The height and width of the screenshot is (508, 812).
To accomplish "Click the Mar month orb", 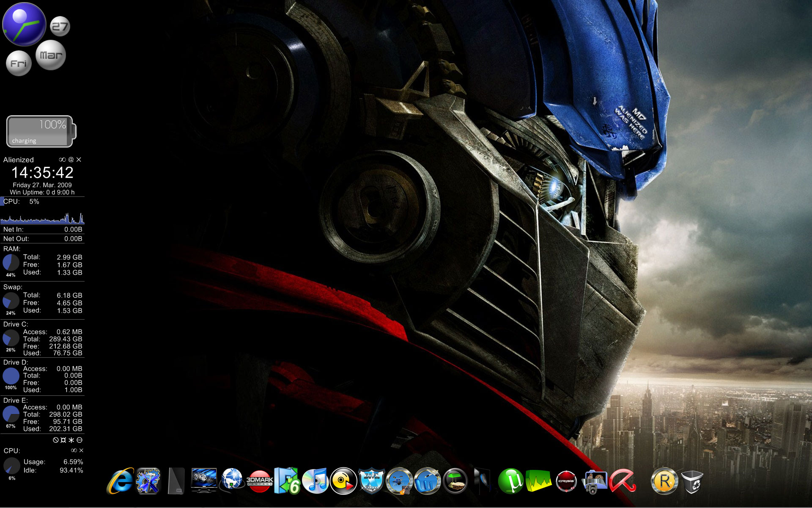I will click(x=51, y=55).
